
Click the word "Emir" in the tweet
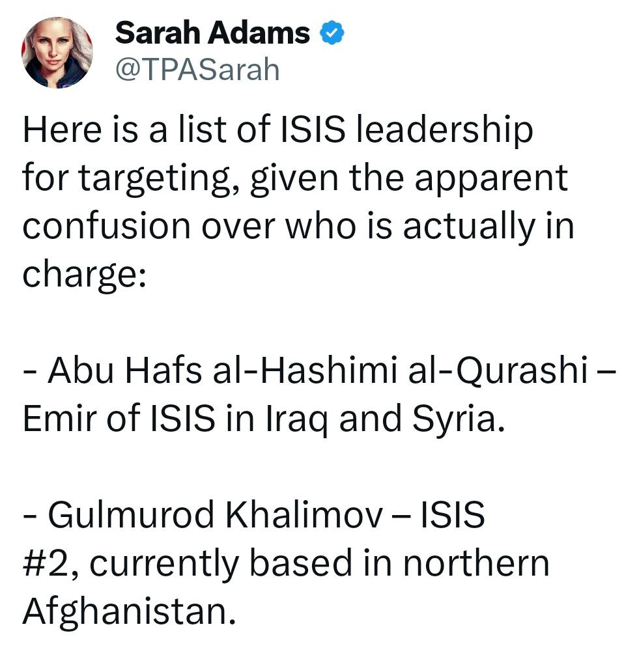pyautogui.click(x=53, y=420)
